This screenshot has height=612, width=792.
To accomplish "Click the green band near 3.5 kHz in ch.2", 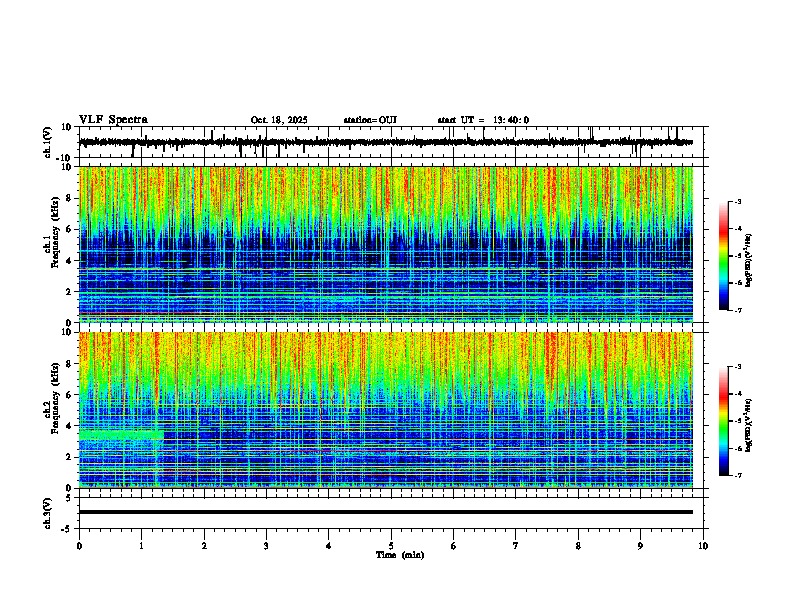I will [x=121, y=435].
